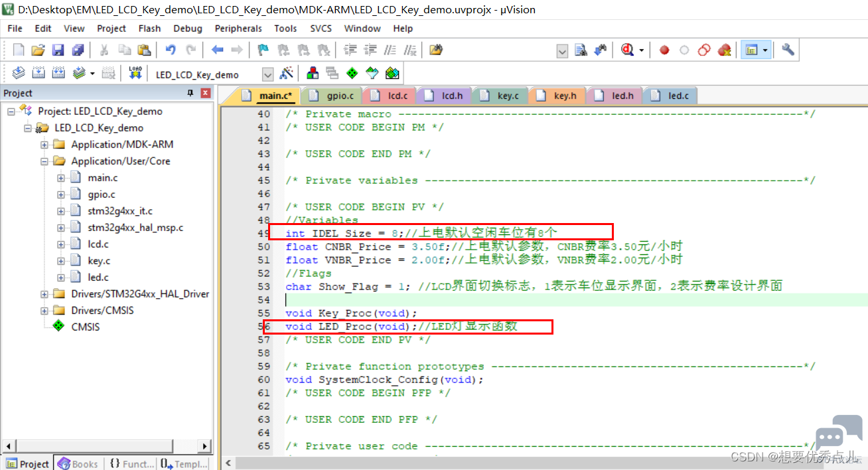Close the Project panel
Screen dimensions: 868x470
pyautogui.click(x=206, y=93)
